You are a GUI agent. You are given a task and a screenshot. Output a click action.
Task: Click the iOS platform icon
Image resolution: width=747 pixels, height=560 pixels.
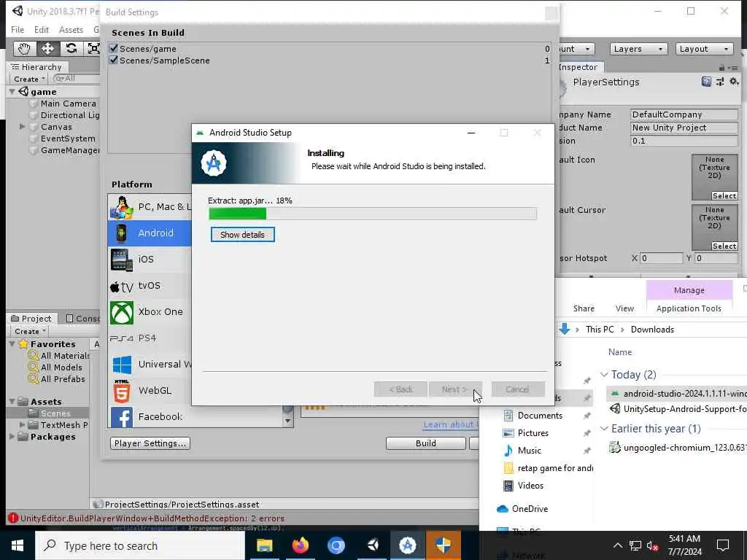pyautogui.click(x=122, y=260)
